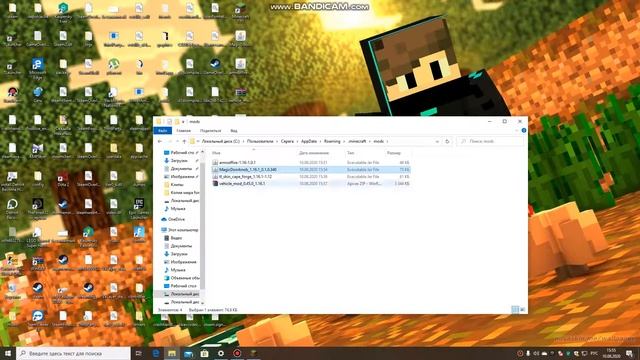
Task: Click Пользователи breadcrumb in address bar
Action: (260, 141)
